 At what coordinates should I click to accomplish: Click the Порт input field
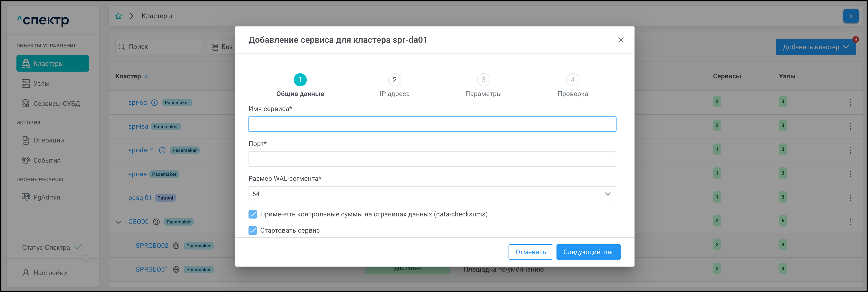[432, 159]
